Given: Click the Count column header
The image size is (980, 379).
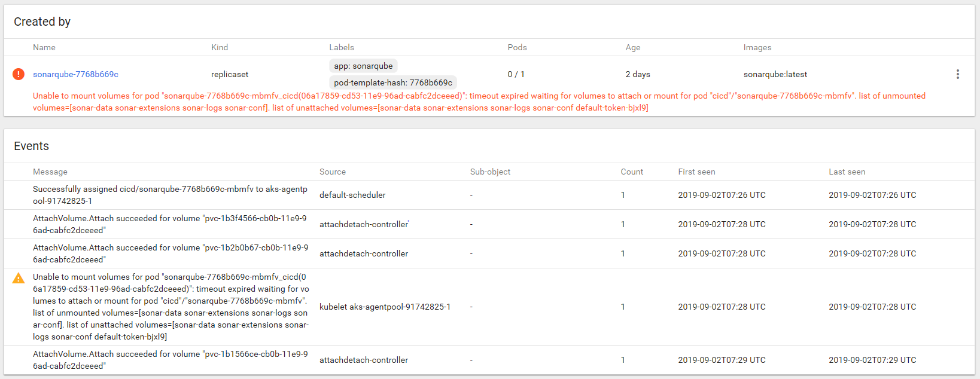Looking at the screenshot, I should pyautogui.click(x=632, y=172).
